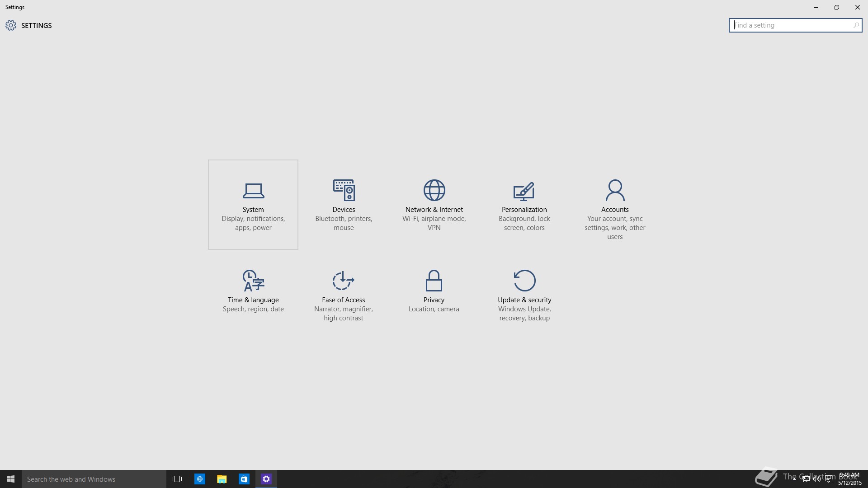Click the Settings gear icon in header

click(x=11, y=25)
